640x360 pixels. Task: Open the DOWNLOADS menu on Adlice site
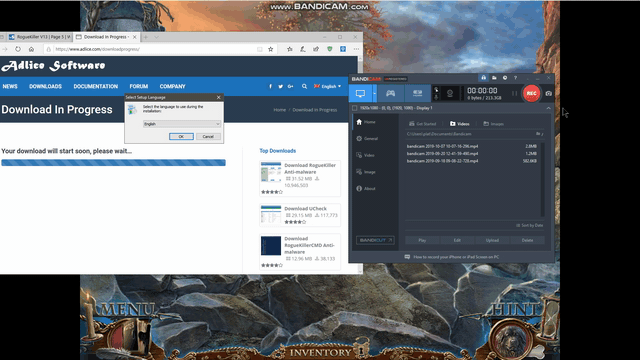click(45, 87)
